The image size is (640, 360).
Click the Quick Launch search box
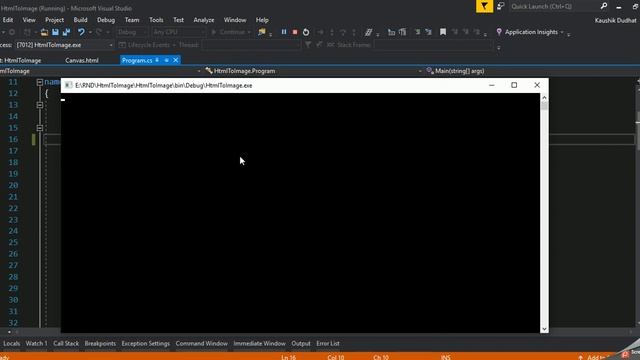pos(553,6)
